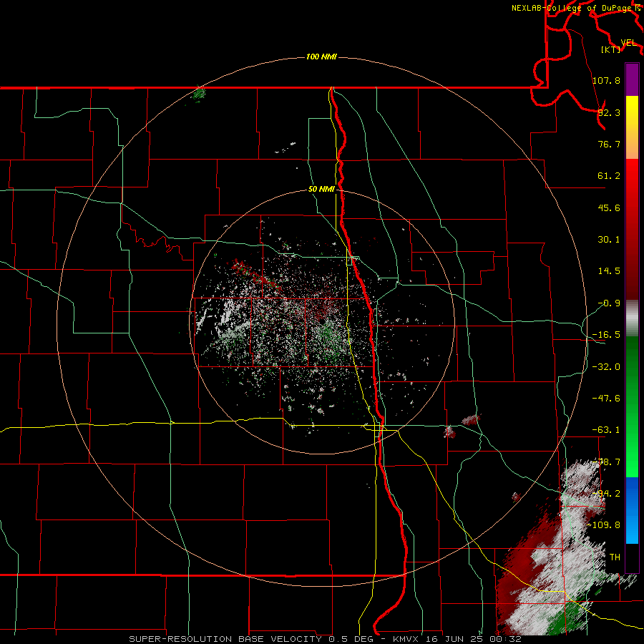Click the 92.3 scale value
The width and height of the screenshot is (644, 644).
click(x=609, y=112)
